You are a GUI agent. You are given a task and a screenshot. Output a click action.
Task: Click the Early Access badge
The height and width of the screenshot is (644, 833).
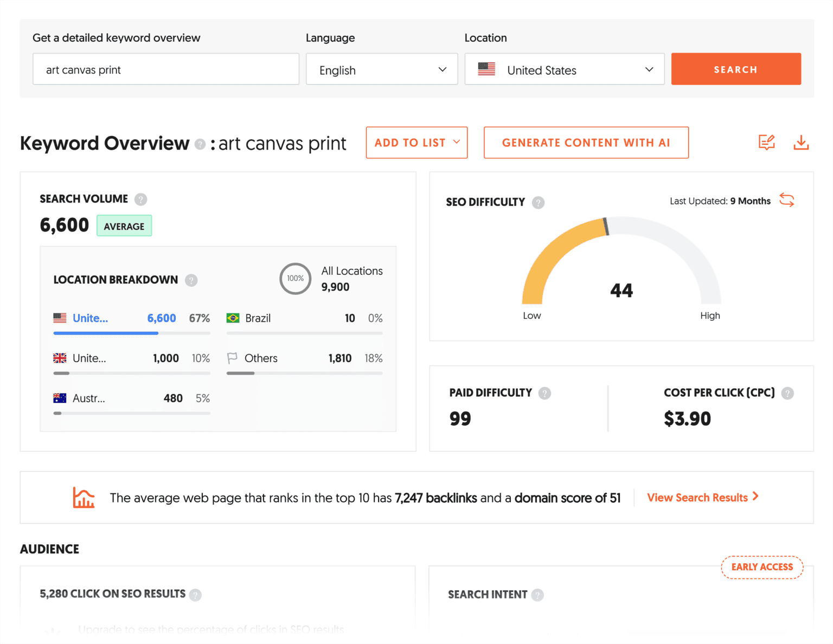coord(762,567)
